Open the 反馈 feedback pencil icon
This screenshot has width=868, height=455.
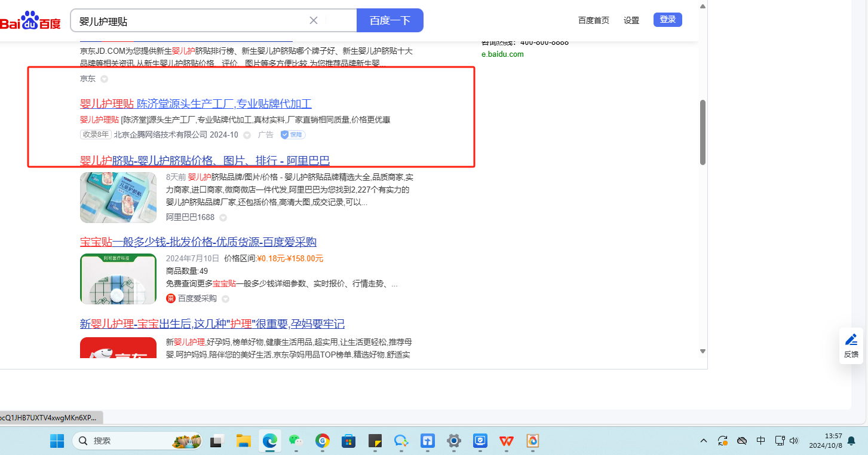851,340
